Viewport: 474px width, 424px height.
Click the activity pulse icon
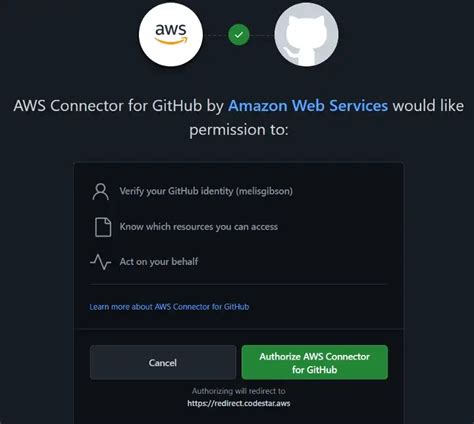(100, 262)
